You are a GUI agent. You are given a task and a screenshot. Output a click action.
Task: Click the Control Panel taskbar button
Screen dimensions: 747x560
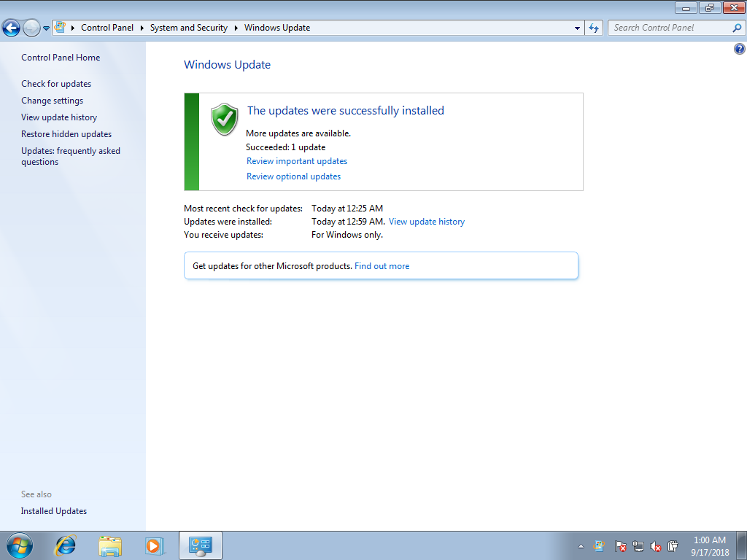click(201, 545)
